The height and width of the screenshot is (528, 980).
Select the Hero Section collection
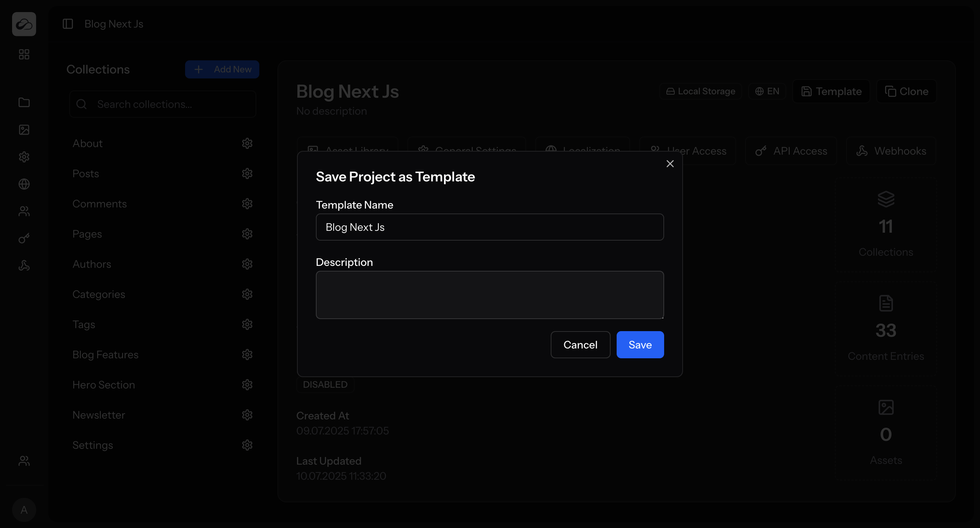104,385
